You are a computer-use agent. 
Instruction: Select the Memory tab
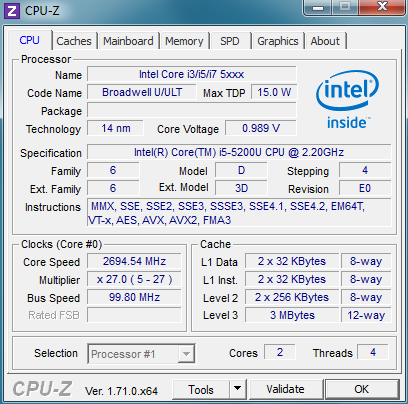(x=184, y=41)
